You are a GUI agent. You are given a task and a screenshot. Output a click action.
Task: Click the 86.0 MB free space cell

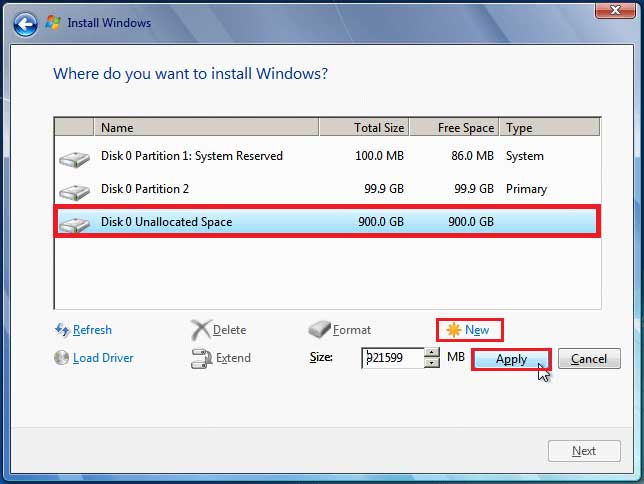pos(472,156)
